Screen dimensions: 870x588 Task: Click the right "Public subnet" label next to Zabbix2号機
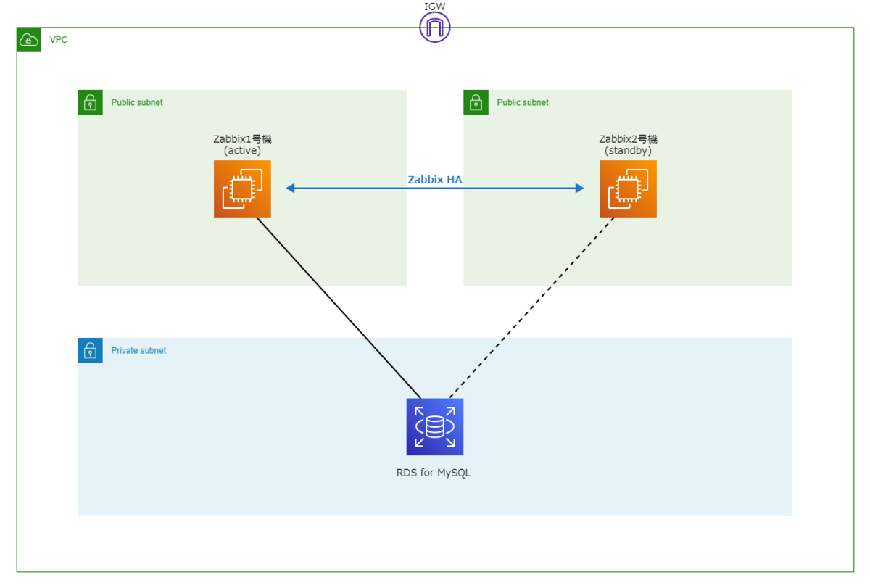(x=523, y=102)
